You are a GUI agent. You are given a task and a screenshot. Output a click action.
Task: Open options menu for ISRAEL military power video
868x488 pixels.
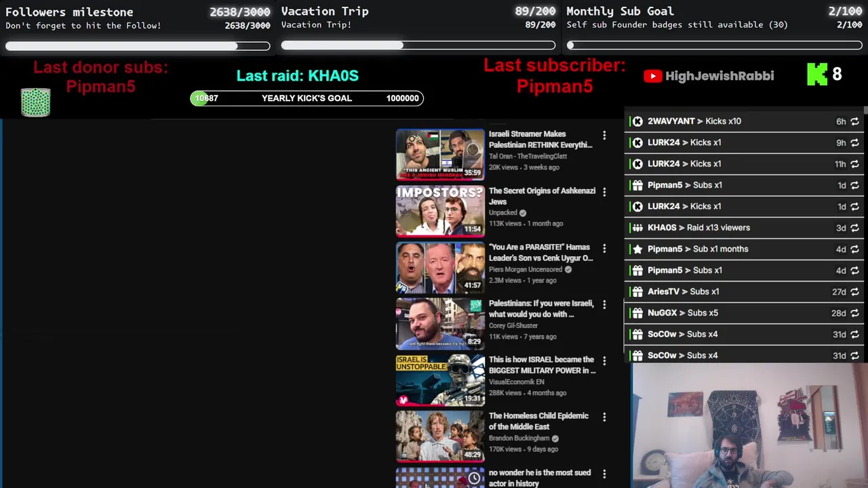click(604, 361)
